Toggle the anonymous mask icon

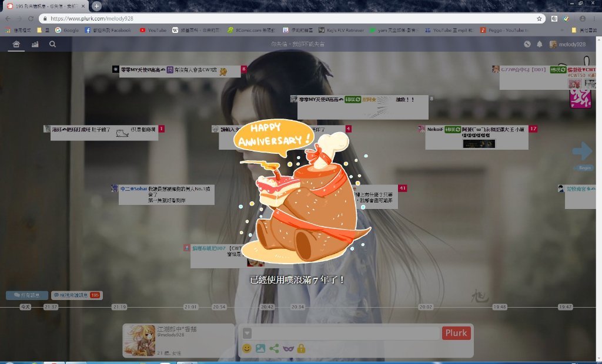click(288, 348)
